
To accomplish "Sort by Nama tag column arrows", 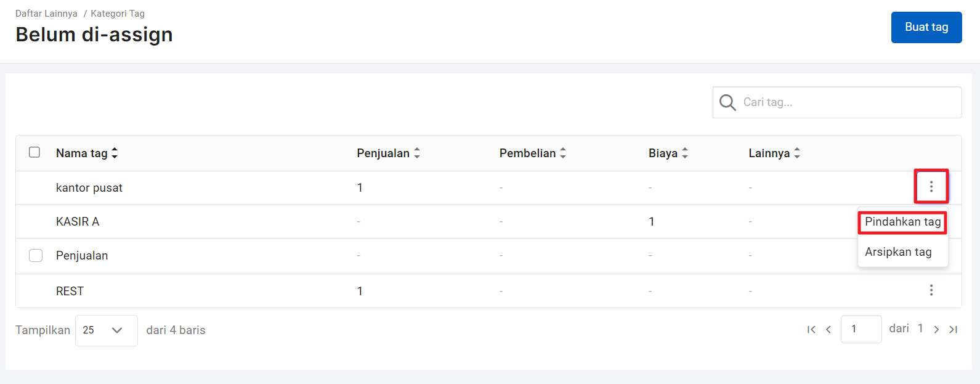I will [115, 153].
